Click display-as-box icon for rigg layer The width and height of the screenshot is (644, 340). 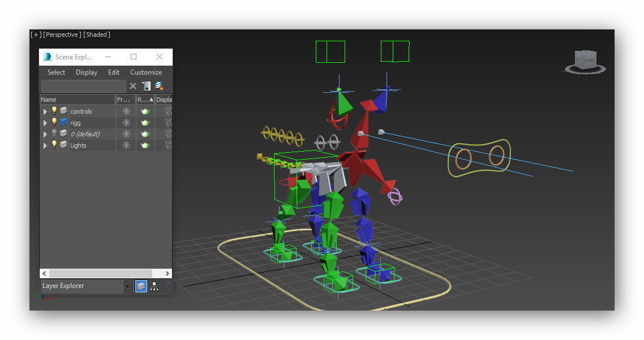tap(168, 122)
